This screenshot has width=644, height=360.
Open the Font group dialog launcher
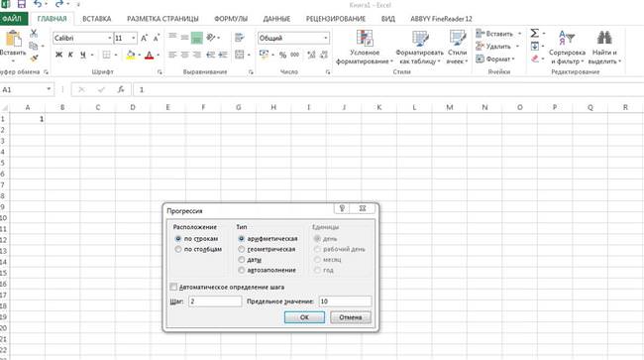click(x=160, y=72)
